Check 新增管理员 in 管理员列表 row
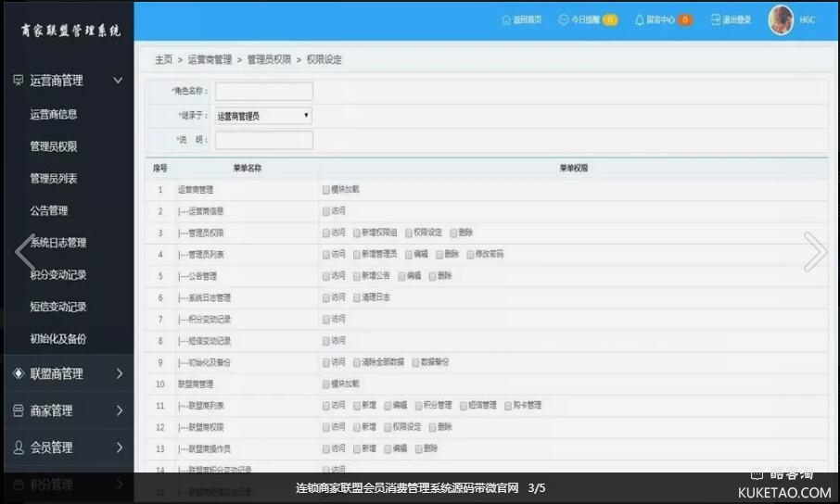840x504 pixels. [356, 255]
